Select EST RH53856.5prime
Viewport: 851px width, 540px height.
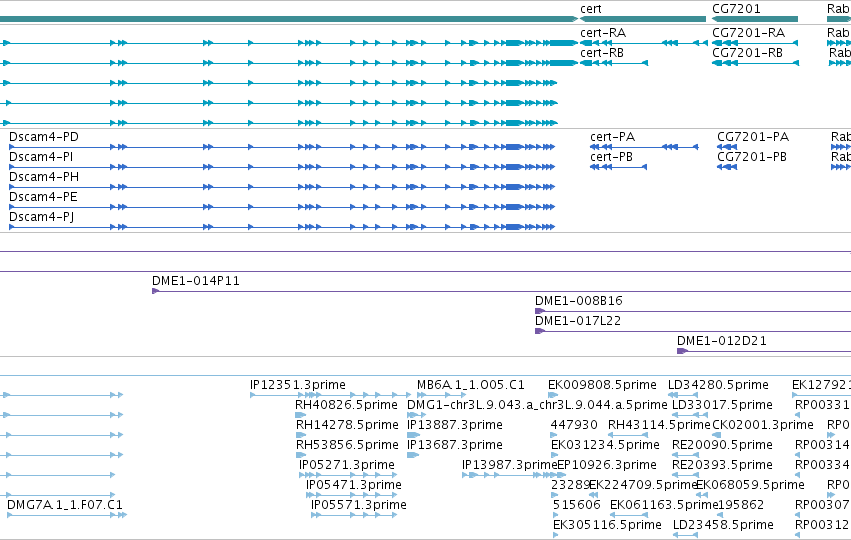click(347, 445)
